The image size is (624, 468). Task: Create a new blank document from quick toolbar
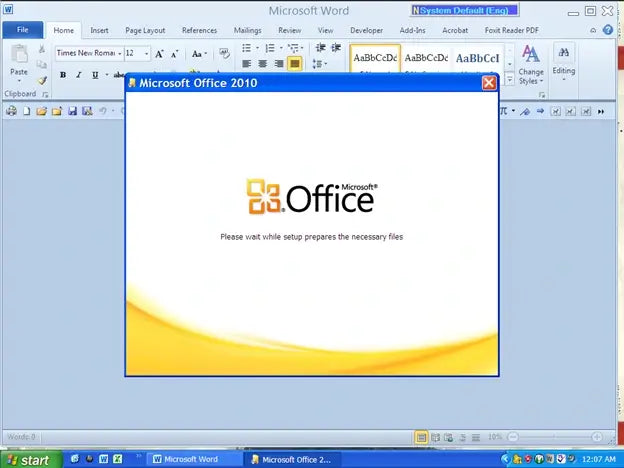(26, 111)
